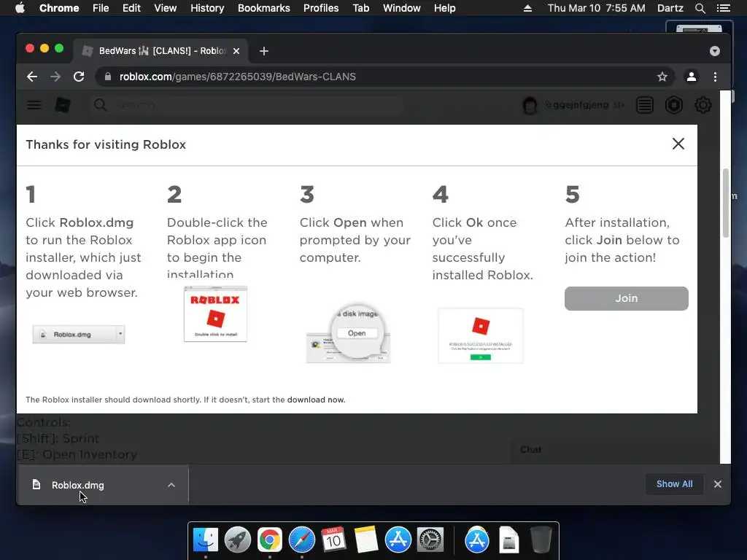The image size is (747, 560).
Task: Click the Roblox hamburger menu icon
Action: coord(34,105)
